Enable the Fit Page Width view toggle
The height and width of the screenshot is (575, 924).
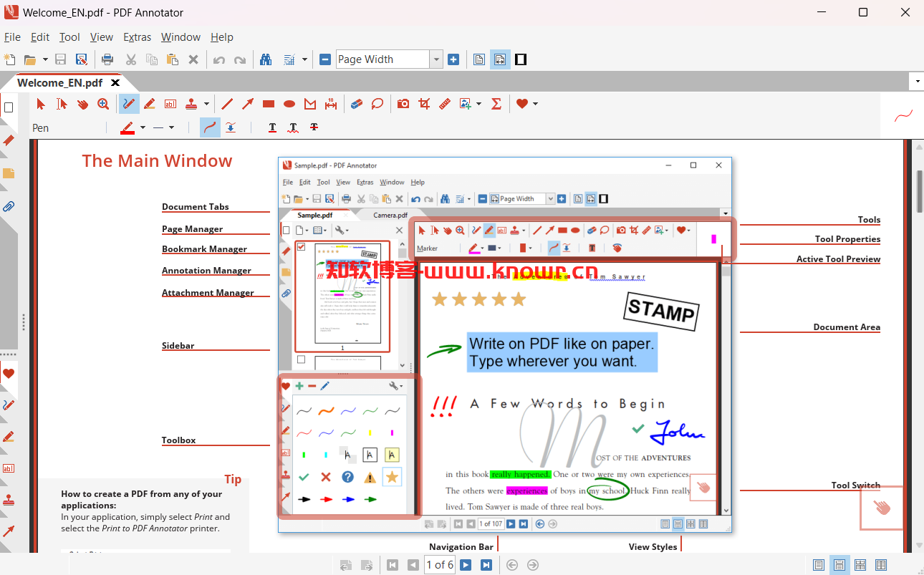(500, 59)
